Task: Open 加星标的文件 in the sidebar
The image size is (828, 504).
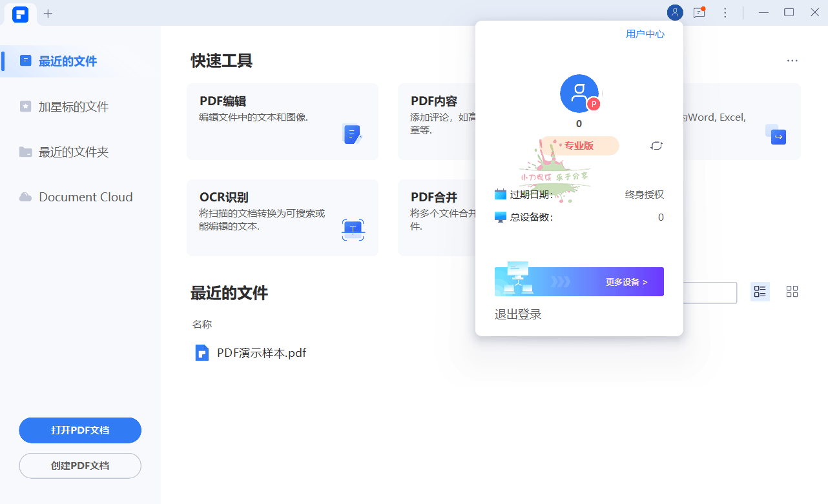Action: click(x=73, y=106)
